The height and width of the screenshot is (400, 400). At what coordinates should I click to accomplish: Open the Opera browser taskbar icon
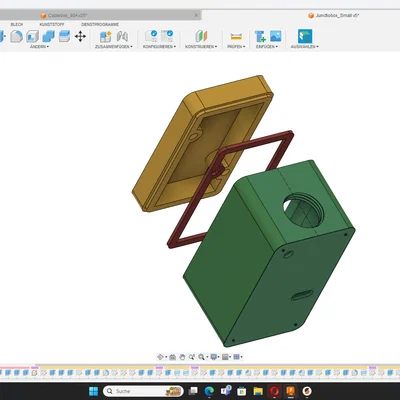[x=274, y=391]
